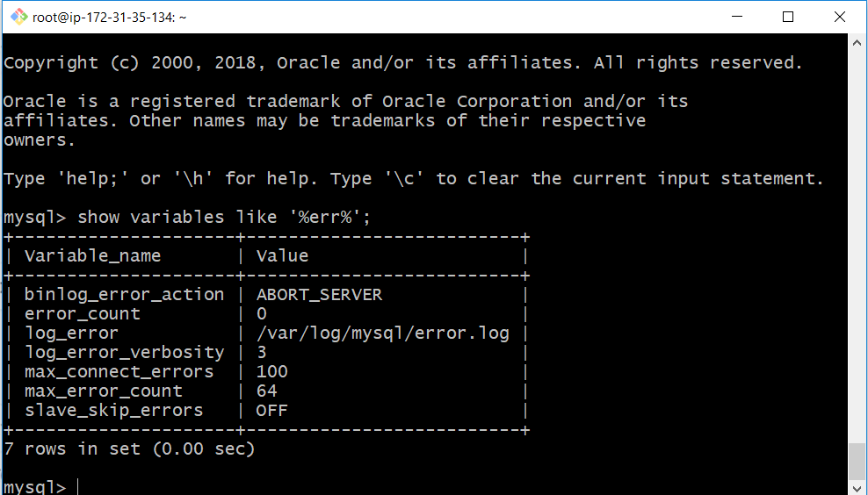Click the log_error_verbosity variable name
This screenshot has height=495, width=868.
coord(125,352)
